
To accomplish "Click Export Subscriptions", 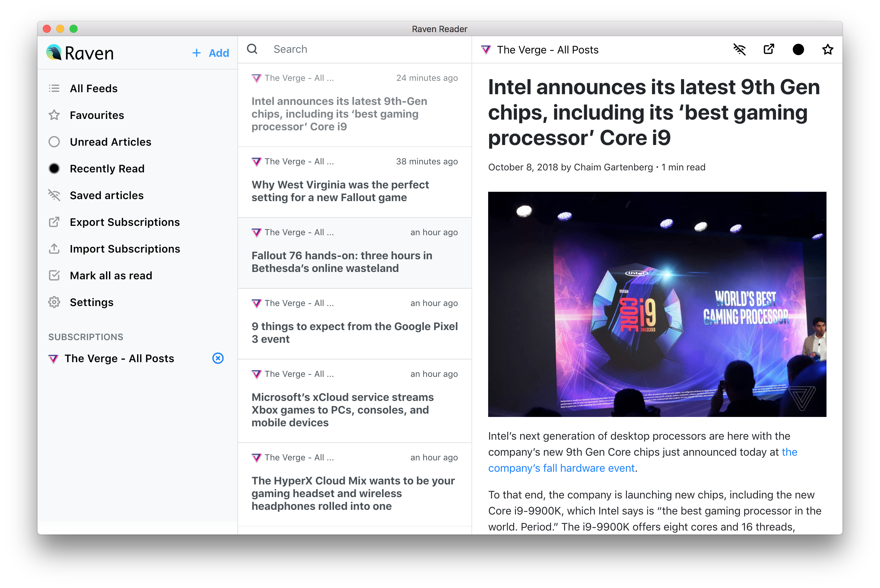I will pyautogui.click(x=125, y=222).
